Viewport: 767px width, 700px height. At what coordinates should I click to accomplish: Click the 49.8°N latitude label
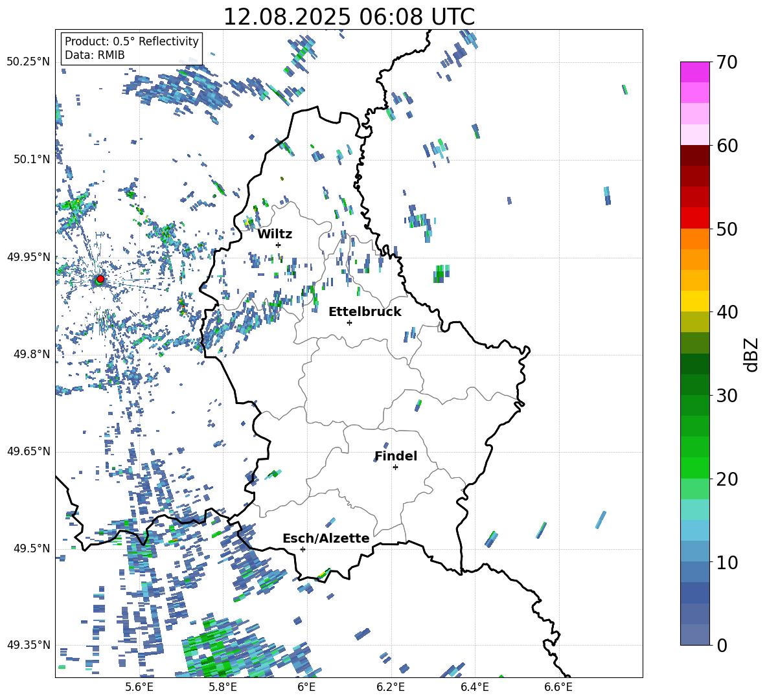[x=32, y=354]
